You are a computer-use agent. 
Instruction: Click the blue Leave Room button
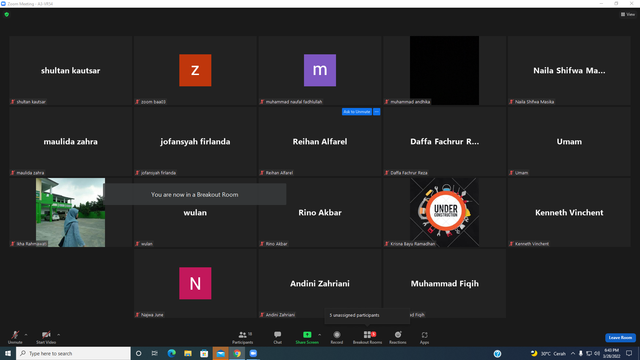(620, 338)
